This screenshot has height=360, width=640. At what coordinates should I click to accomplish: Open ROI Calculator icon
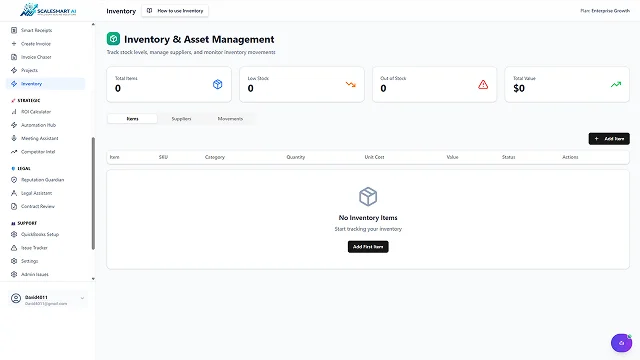coord(14,111)
